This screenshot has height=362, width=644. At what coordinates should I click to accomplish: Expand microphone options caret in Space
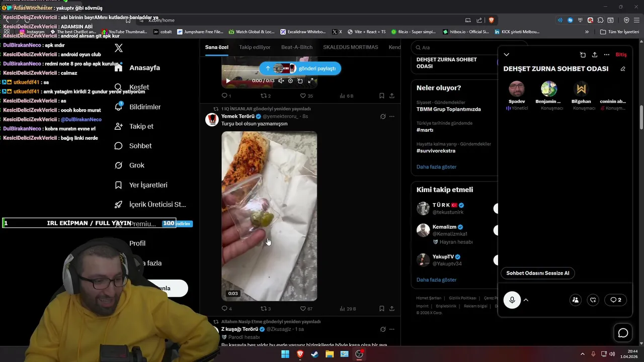click(x=526, y=300)
